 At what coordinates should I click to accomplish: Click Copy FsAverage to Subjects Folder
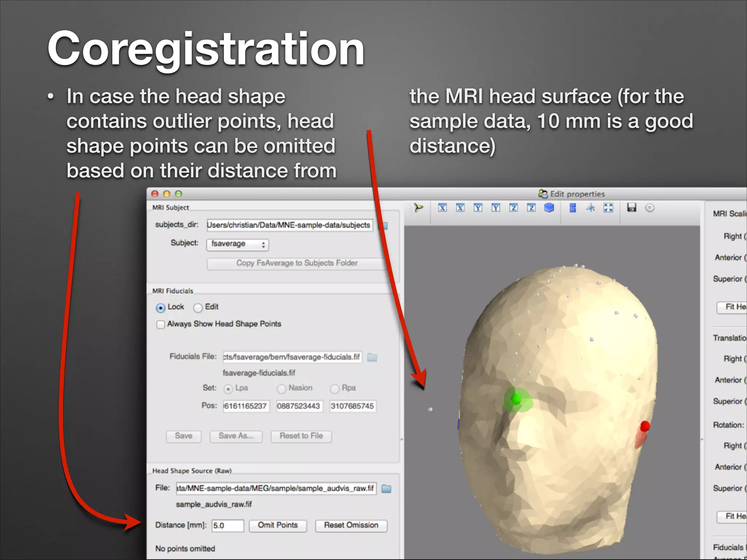[x=297, y=263]
